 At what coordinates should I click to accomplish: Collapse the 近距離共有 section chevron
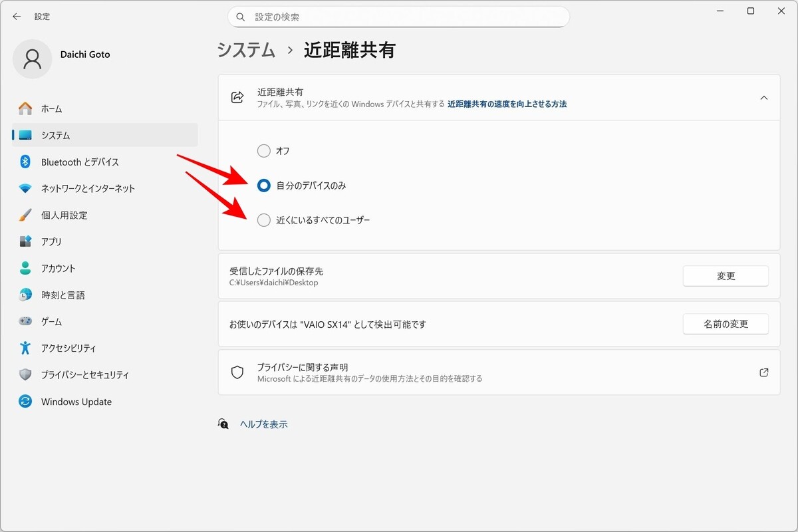tap(763, 98)
